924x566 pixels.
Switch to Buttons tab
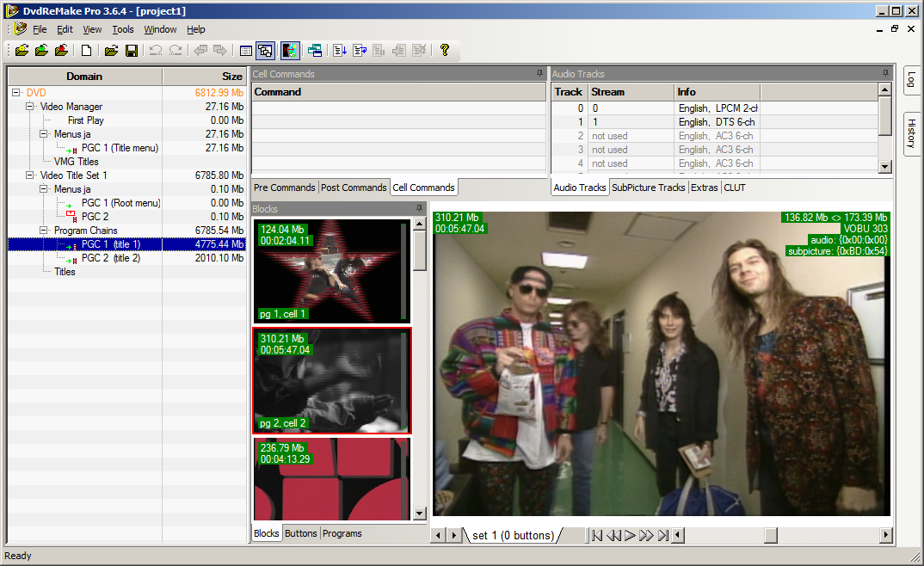pyautogui.click(x=300, y=533)
